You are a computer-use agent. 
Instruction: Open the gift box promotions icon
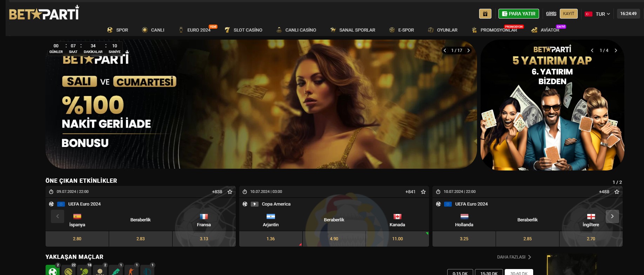(485, 14)
